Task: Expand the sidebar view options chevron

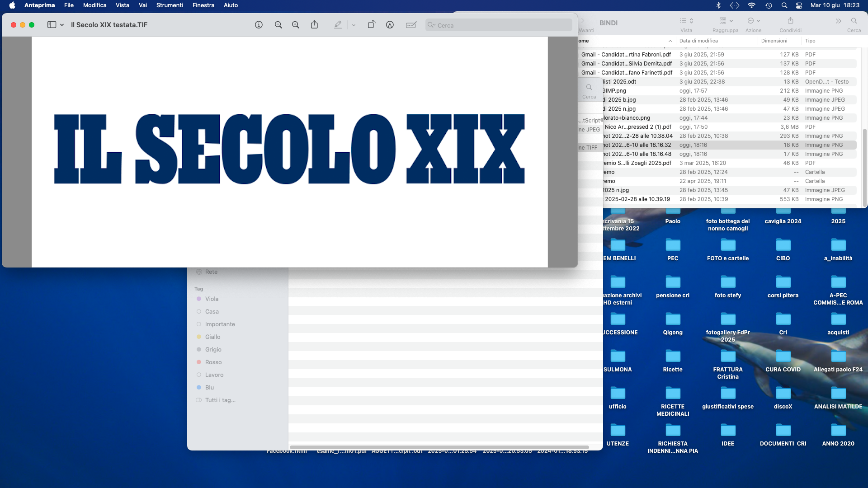Action: [62, 25]
